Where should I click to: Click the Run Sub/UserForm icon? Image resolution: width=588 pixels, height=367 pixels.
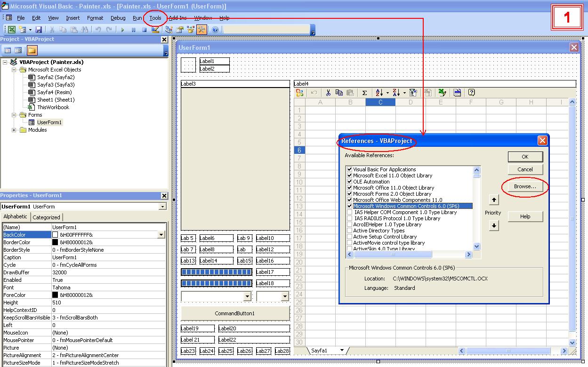[122, 29]
